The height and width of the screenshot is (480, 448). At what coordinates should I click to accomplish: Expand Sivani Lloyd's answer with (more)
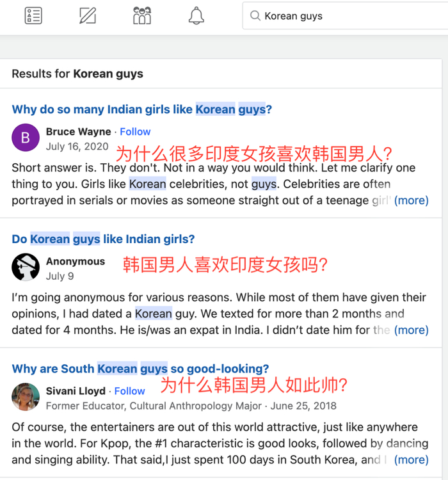point(411,460)
